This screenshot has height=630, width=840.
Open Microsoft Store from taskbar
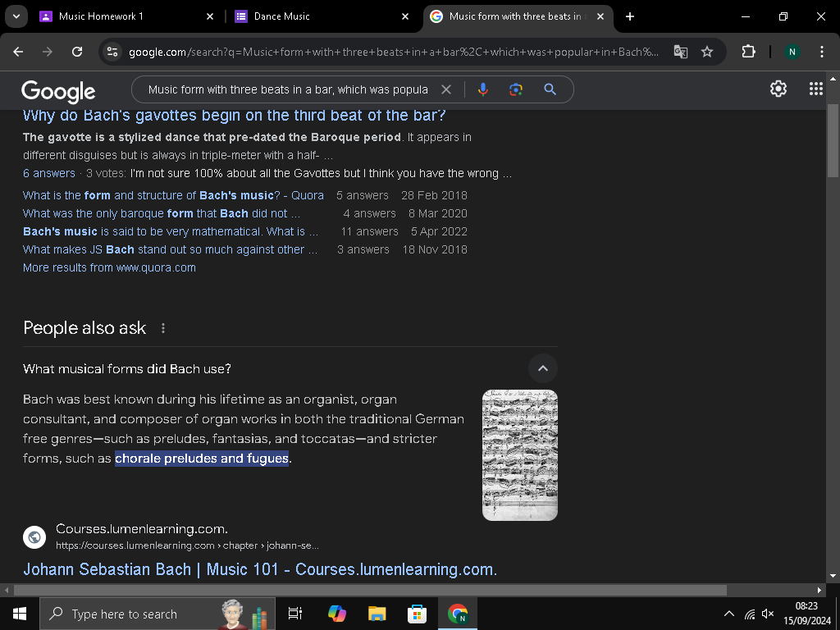coord(417,614)
